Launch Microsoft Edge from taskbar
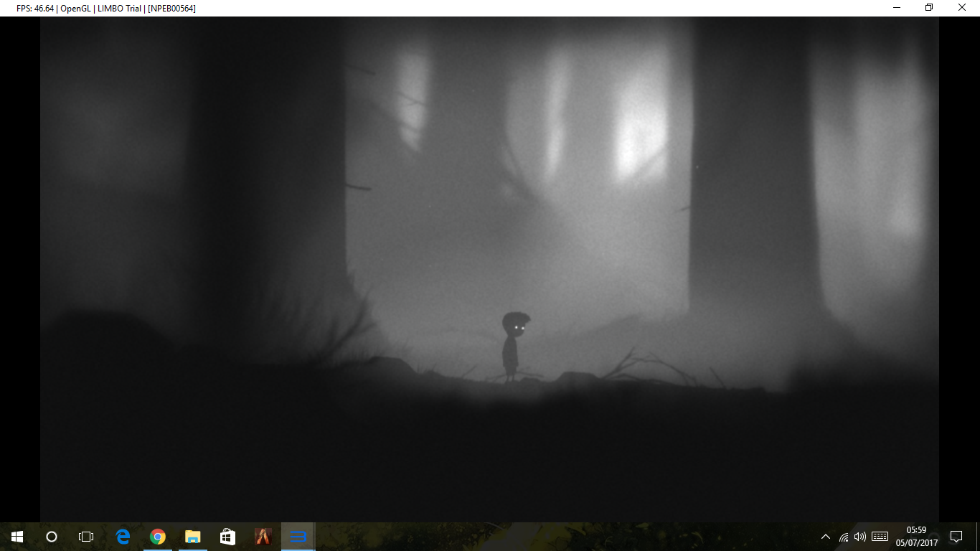Viewport: 980px width, 551px height. pyautogui.click(x=123, y=537)
